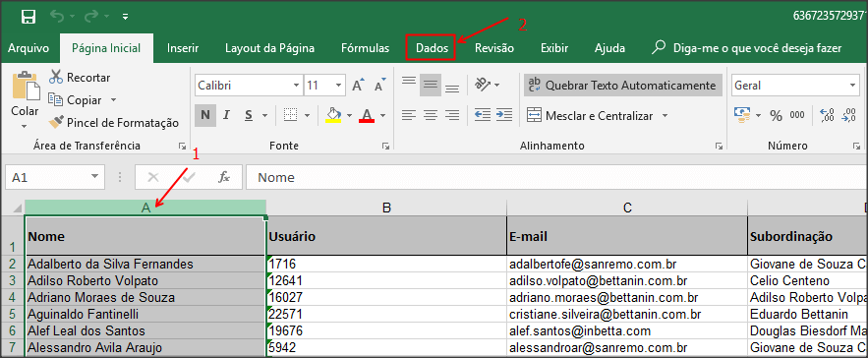868x358 pixels.
Task: Open Alinhamento group dialog launcher
Action: pos(719,147)
